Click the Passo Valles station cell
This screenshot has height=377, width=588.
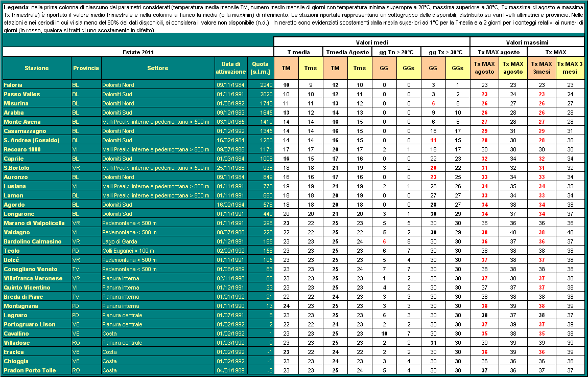pos(21,94)
